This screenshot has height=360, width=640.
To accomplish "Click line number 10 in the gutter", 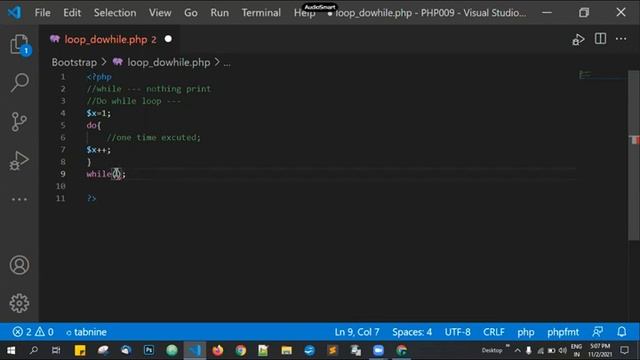I will (61, 186).
